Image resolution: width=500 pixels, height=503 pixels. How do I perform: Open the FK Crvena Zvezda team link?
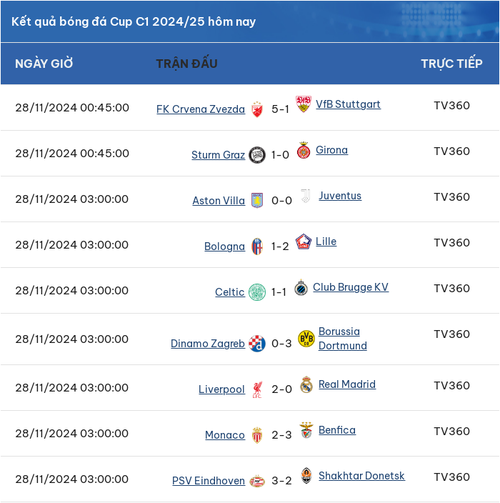click(x=201, y=109)
